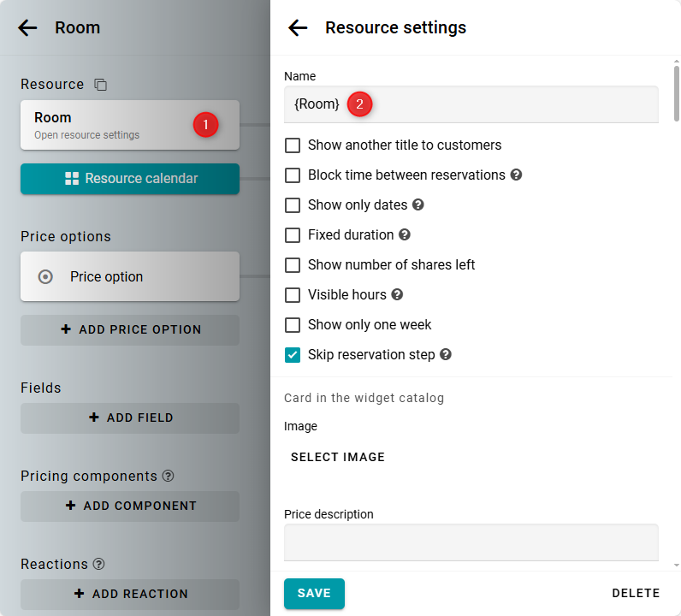Image resolution: width=681 pixels, height=616 pixels.
Task: Click help icon beside Reactions heading
Action: tap(98, 564)
